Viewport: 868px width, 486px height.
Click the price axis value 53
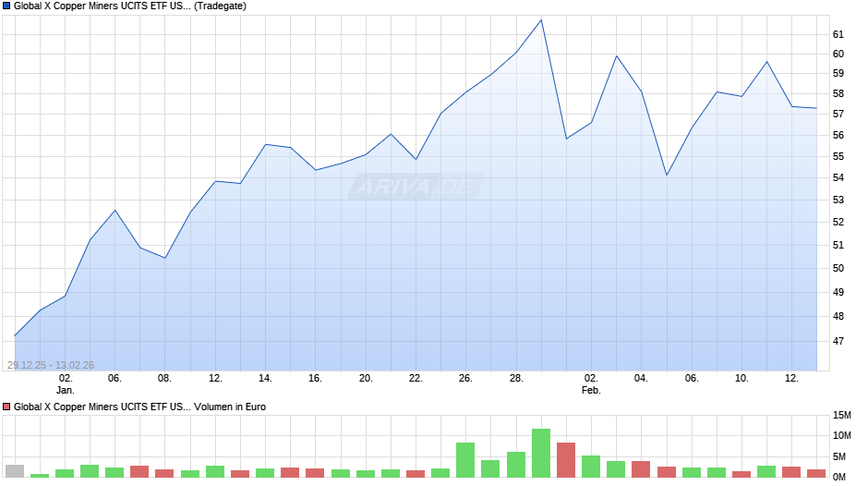[x=838, y=200]
